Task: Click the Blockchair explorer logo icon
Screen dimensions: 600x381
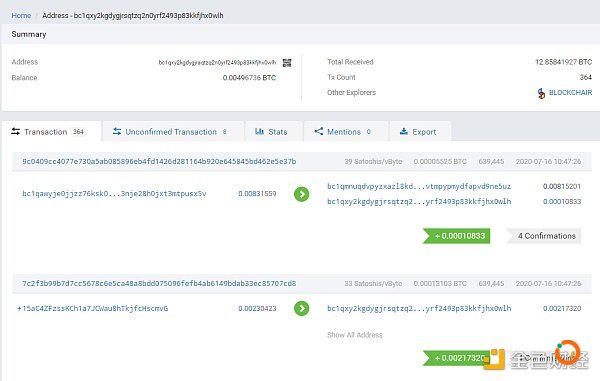Action: [541, 93]
